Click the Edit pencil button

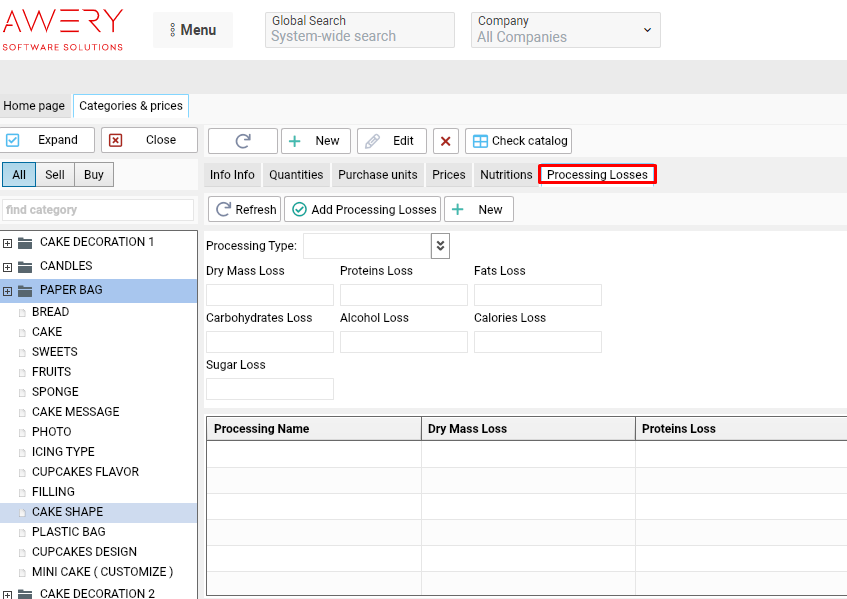pyautogui.click(x=391, y=141)
